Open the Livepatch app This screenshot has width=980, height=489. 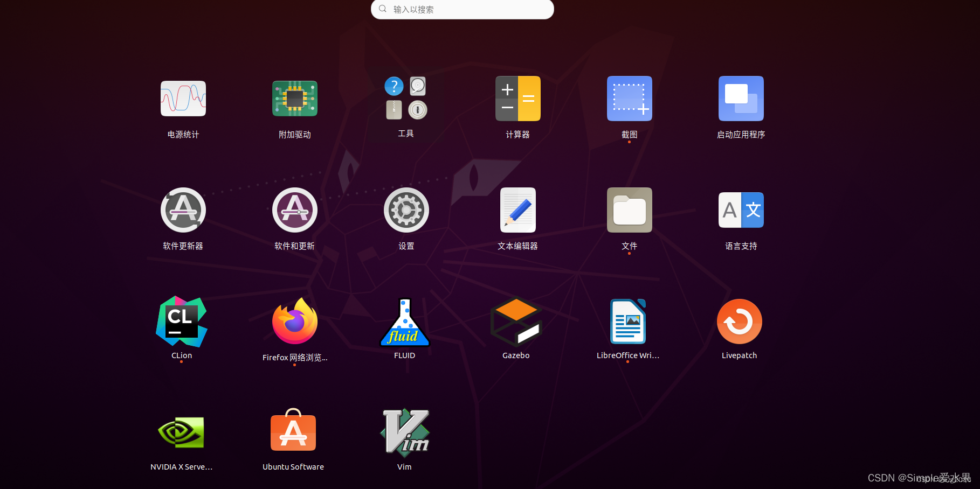[x=739, y=322]
